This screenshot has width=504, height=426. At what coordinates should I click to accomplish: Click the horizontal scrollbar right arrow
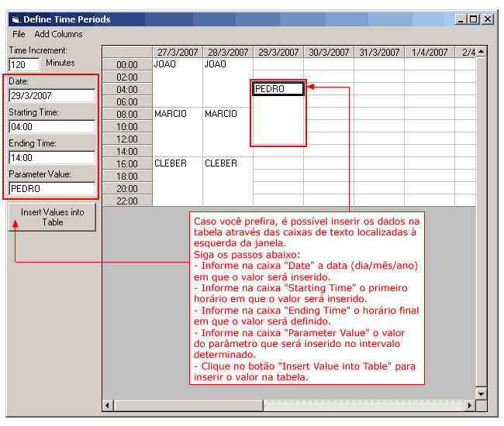tap(470, 405)
